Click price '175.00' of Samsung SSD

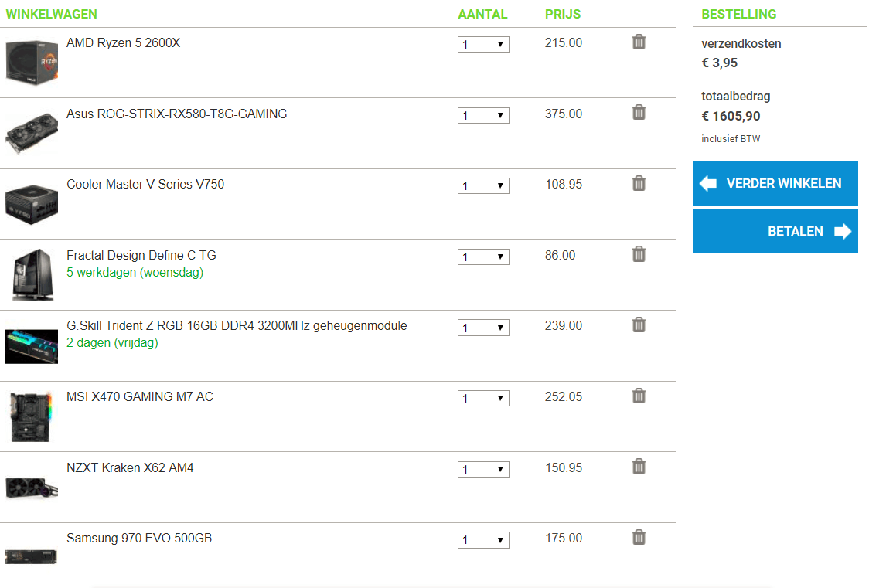point(563,539)
